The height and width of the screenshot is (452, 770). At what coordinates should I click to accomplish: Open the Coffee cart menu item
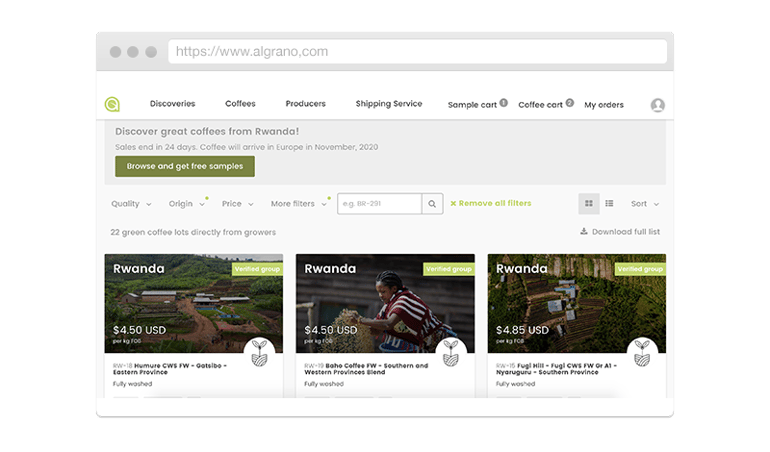pyautogui.click(x=540, y=105)
